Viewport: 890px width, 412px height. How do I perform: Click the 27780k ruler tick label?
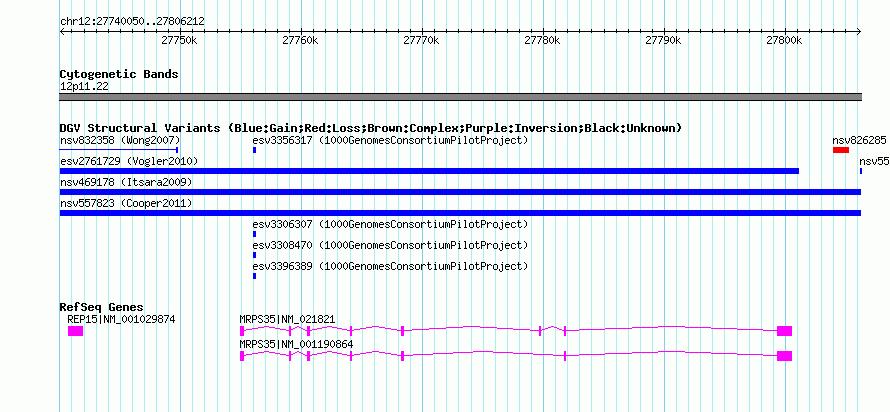543,41
